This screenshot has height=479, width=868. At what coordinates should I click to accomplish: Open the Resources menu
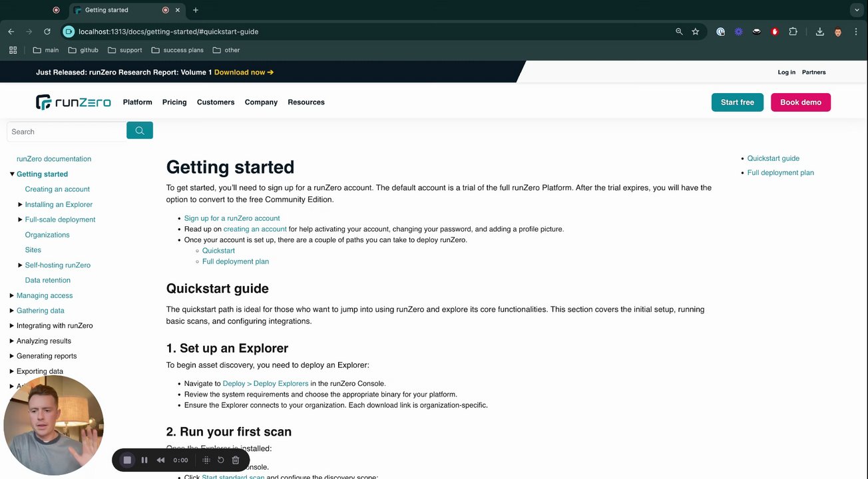[306, 102]
